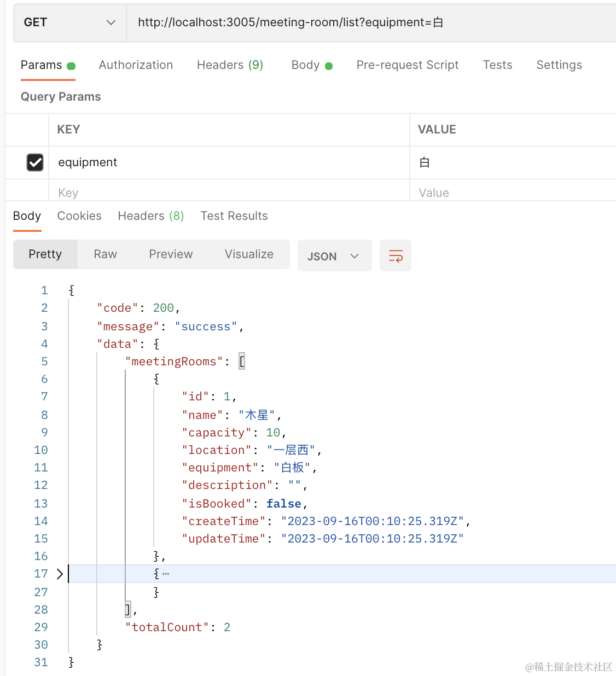View response Headers (8) tab
Image resolution: width=616 pixels, height=676 pixels.
point(150,216)
